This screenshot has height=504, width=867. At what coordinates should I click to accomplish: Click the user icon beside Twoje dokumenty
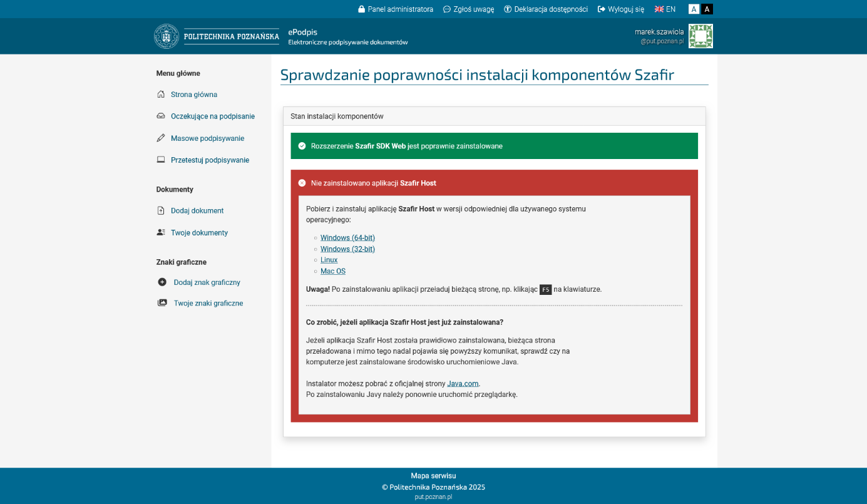click(161, 233)
